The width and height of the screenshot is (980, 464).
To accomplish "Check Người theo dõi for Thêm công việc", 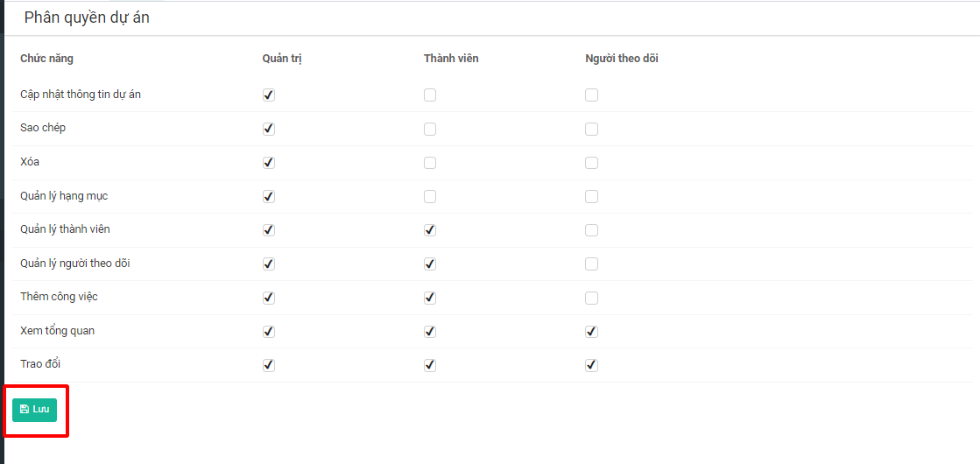I will pyautogui.click(x=592, y=298).
